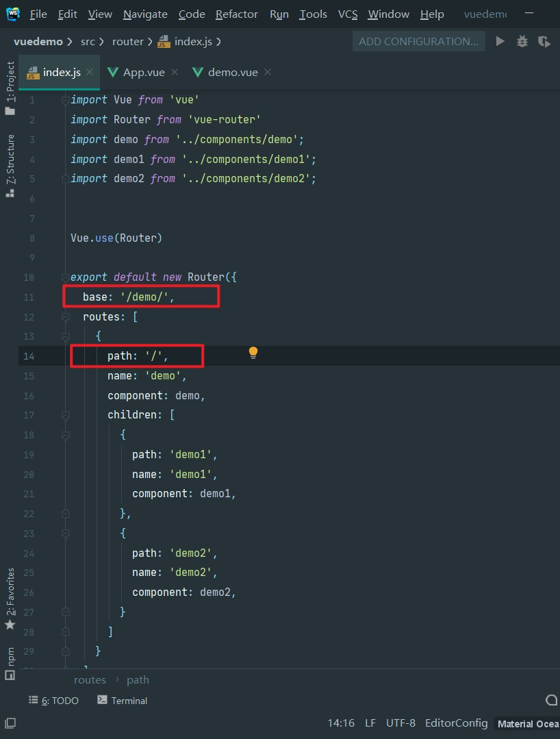The width and height of the screenshot is (560, 739).
Task: Open the npm tool window
Action: (10, 663)
